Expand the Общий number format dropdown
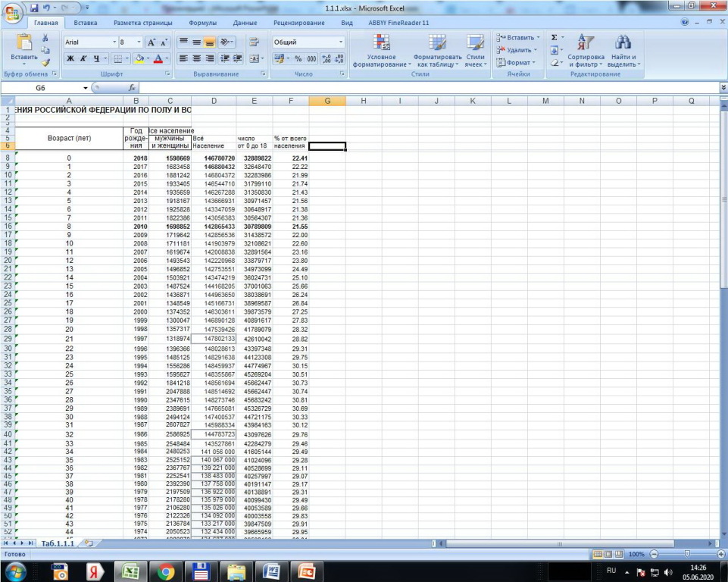 (x=341, y=42)
